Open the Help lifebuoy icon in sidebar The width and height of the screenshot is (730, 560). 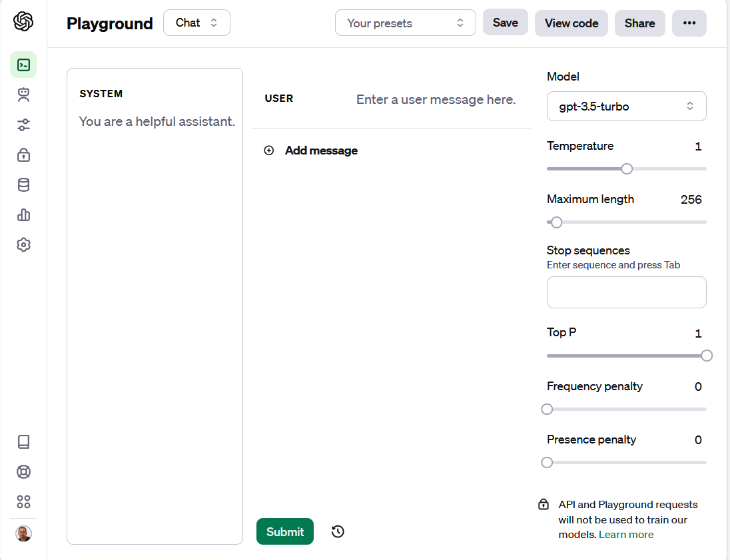(23, 471)
